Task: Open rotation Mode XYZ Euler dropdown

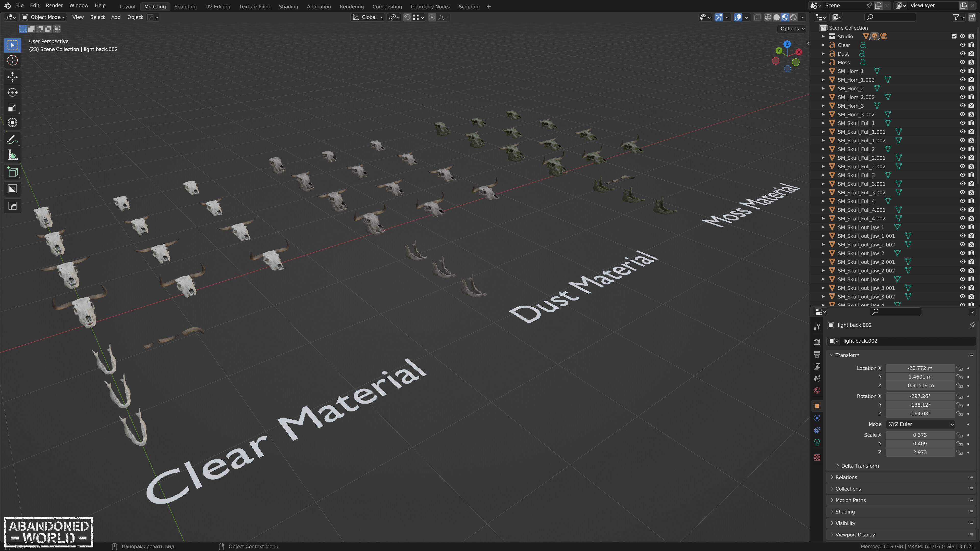Action: pos(920,424)
